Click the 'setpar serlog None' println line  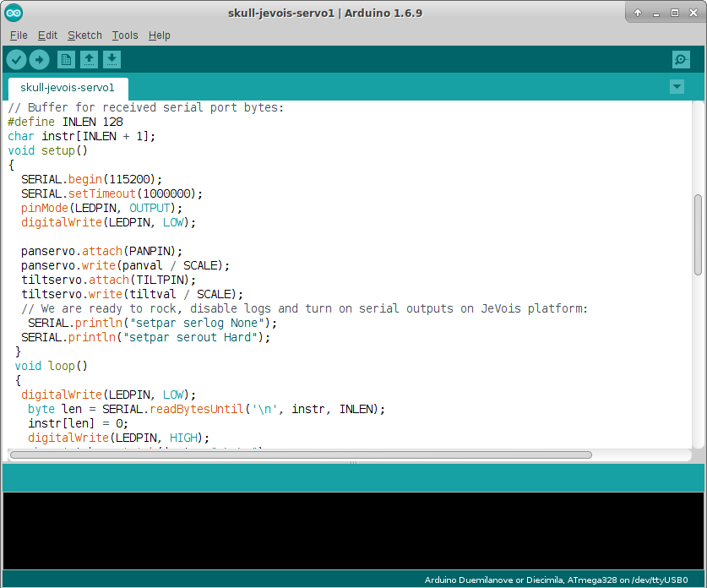(152, 324)
